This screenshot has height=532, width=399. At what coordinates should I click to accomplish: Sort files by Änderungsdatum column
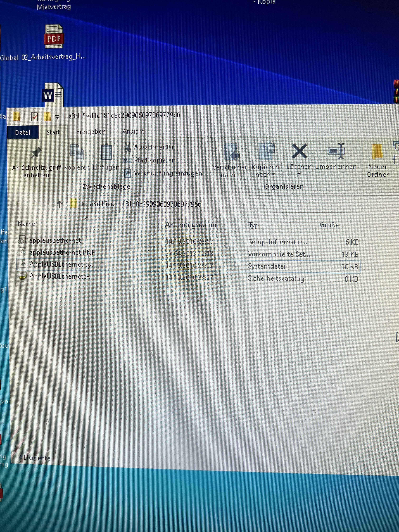tap(192, 225)
